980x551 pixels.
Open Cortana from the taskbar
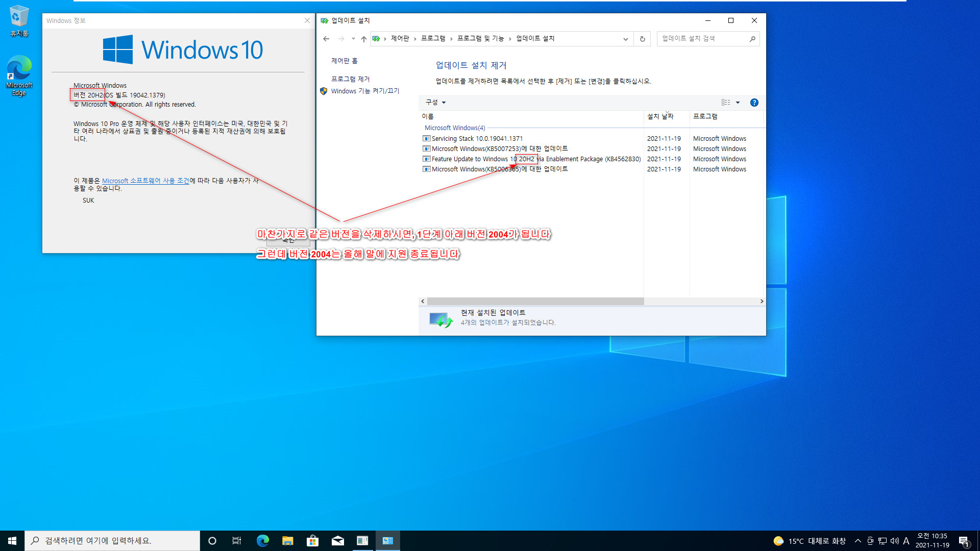pos(212,541)
